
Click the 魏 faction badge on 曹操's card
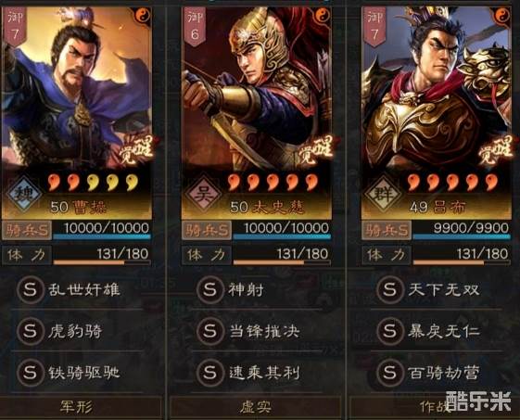(x=22, y=194)
